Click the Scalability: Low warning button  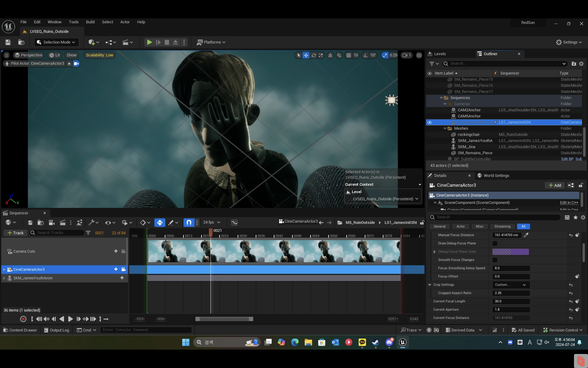pos(99,55)
